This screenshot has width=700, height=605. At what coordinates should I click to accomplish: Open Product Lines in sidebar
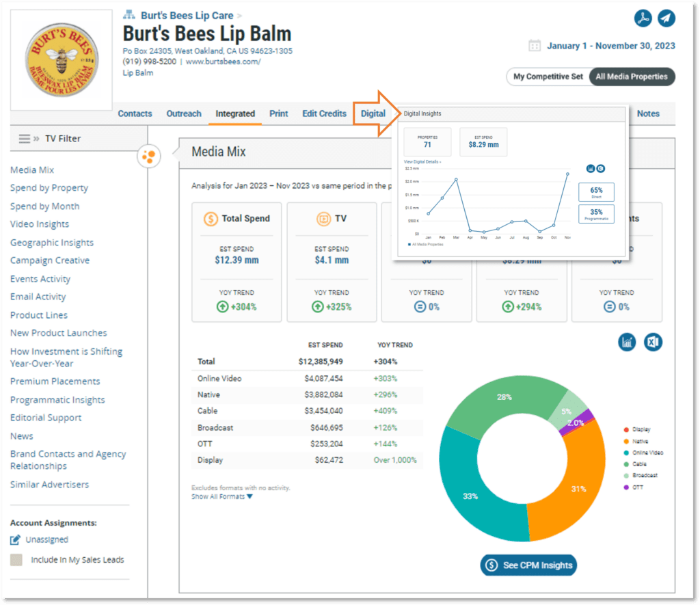(39, 315)
